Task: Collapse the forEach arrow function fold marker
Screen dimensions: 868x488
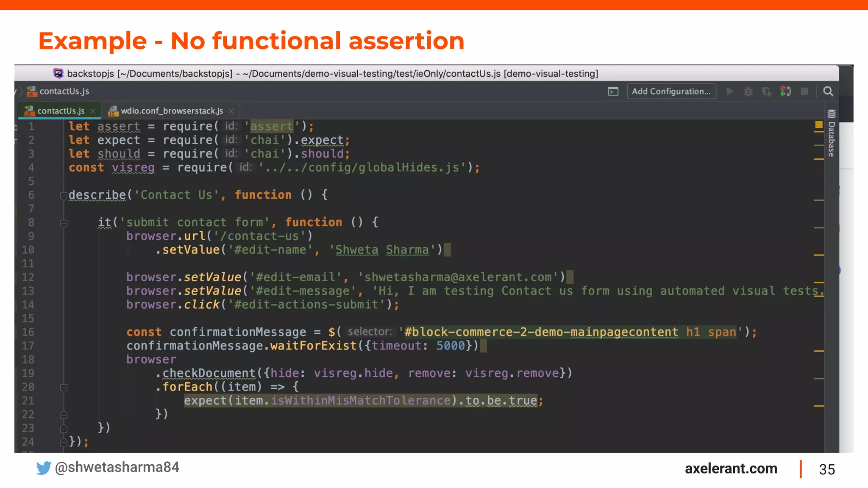Action: coord(64,387)
